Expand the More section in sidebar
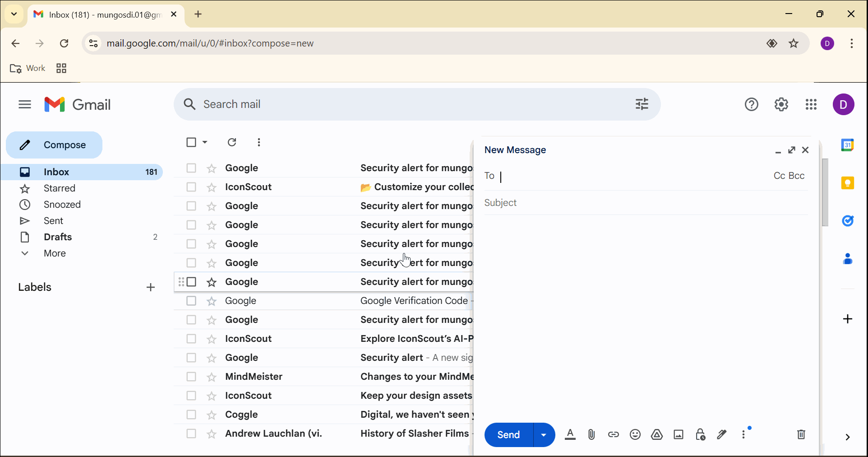868x457 pixels. click(x=55, y=253)
